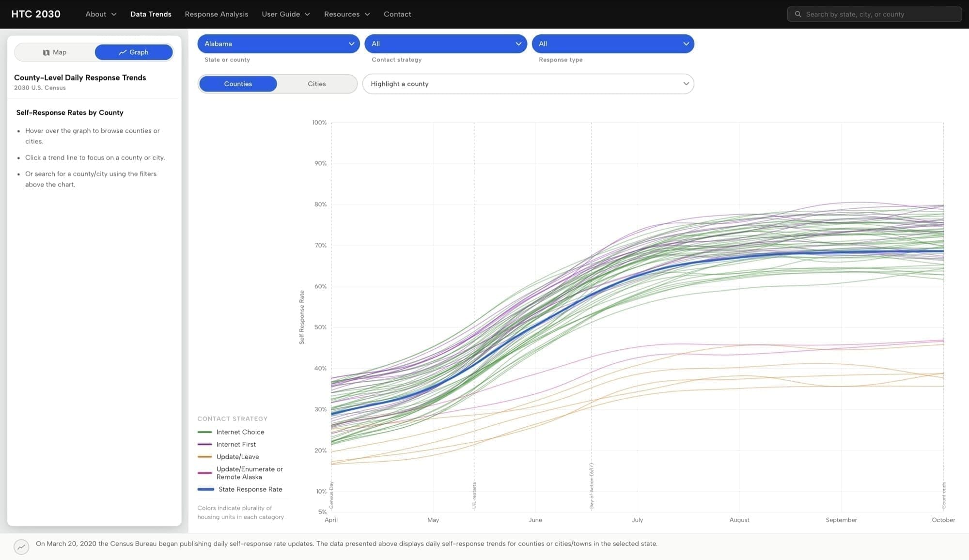Click the Day of Action marker label
Screen dimensions: 969x560
592,486
